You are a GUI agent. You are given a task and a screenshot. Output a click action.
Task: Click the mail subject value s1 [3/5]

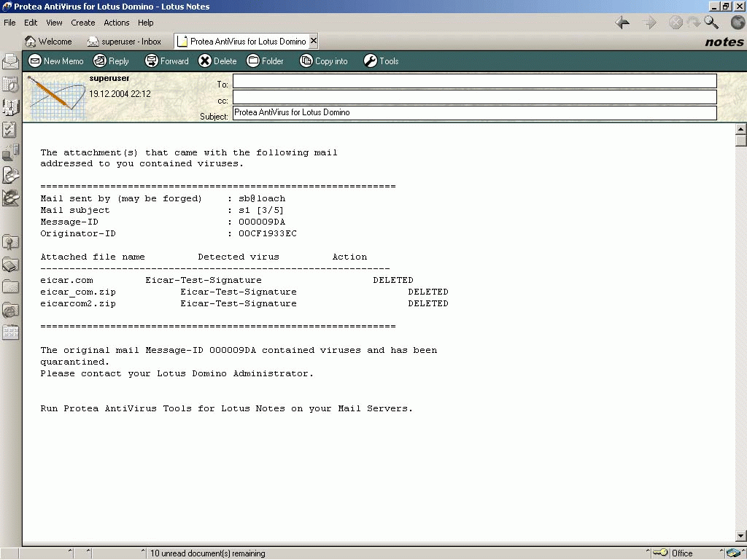pos(261,210)
